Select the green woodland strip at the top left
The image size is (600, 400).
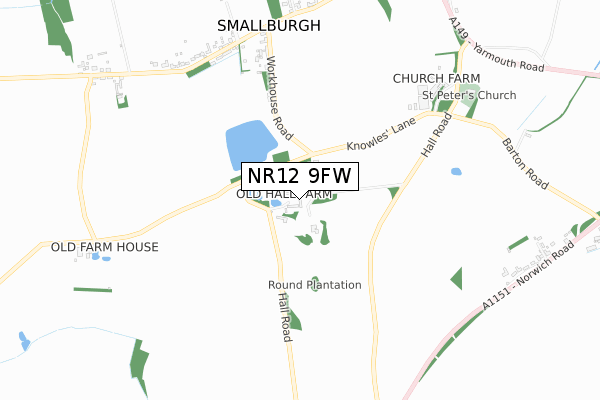pyautogui.click(x=57, y=29)
